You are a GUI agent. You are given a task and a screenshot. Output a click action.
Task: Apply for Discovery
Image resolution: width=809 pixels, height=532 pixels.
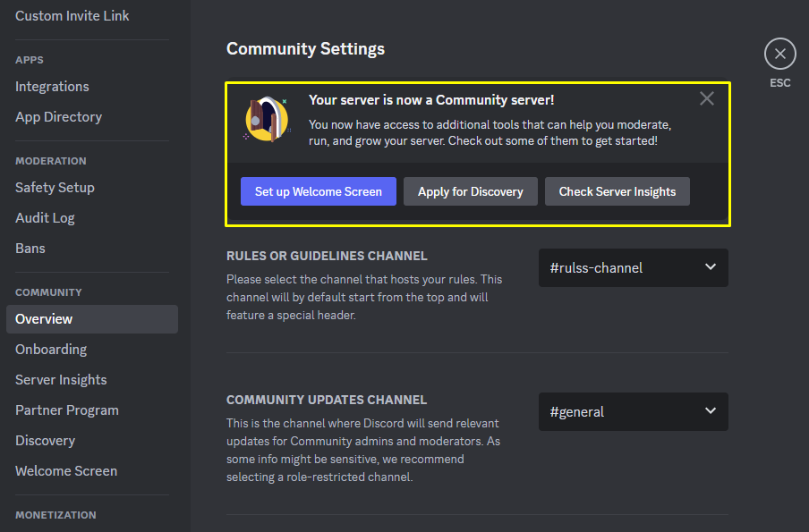[470, 191]
